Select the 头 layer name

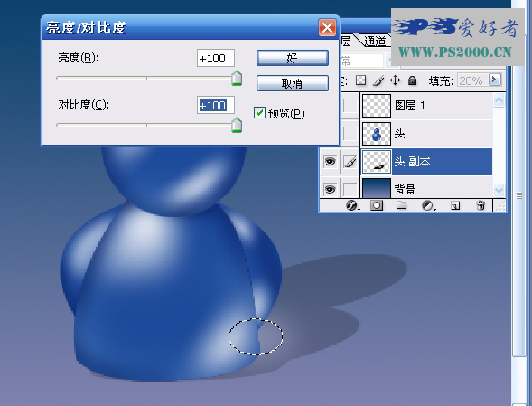[400, 134]
